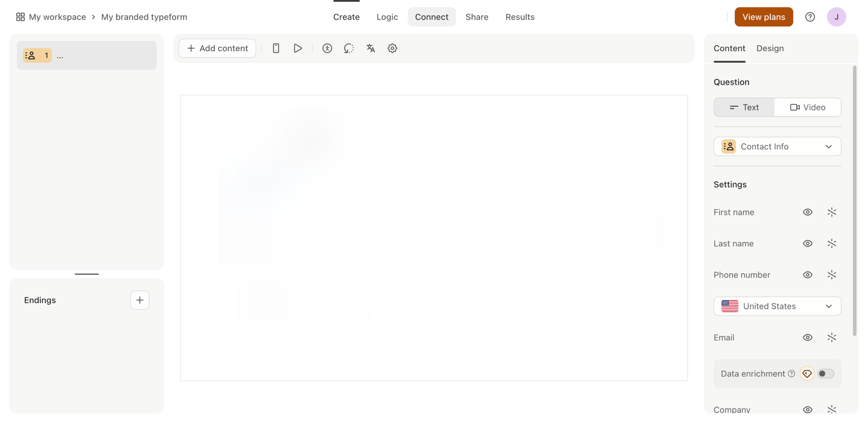Toggle Company field visibility
This screenshot has height=423, width=868.
(807, 410)
